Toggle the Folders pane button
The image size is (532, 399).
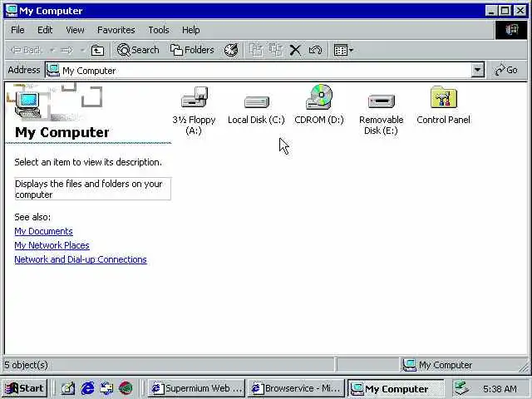[192, 50]
